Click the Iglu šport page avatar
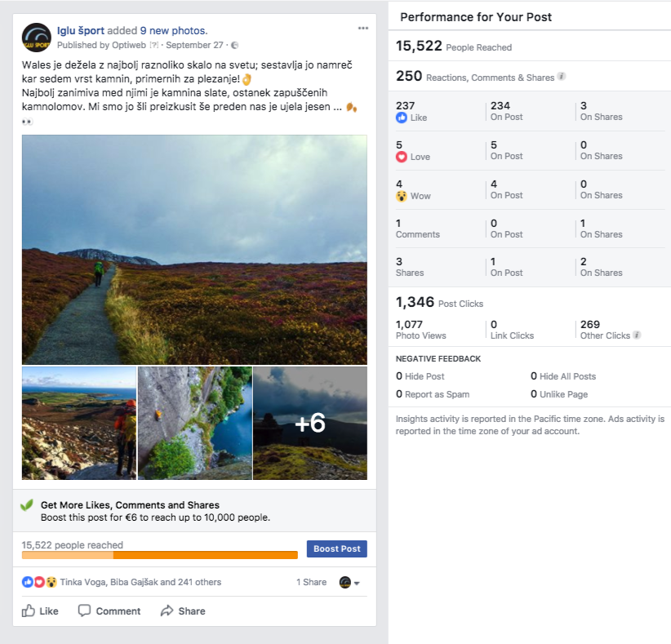Screen dimensions: 671x644 [x=36, y=38]
